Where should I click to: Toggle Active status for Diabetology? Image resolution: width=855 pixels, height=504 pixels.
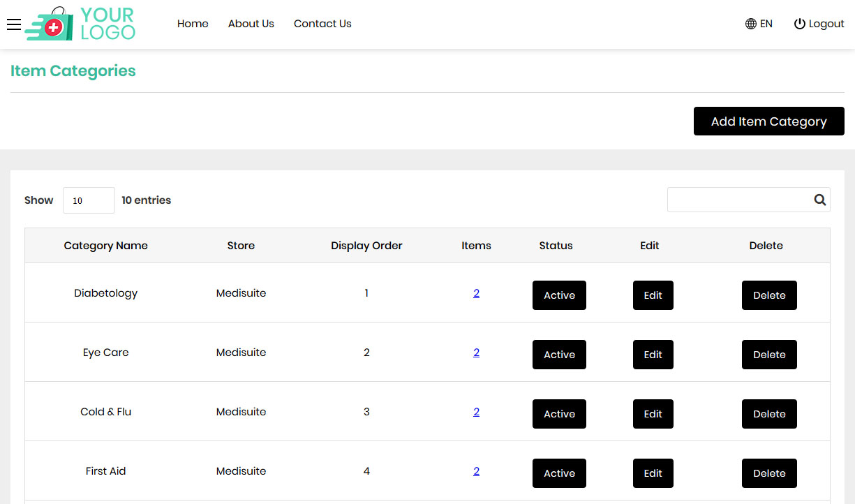click(x=559, y=295)
